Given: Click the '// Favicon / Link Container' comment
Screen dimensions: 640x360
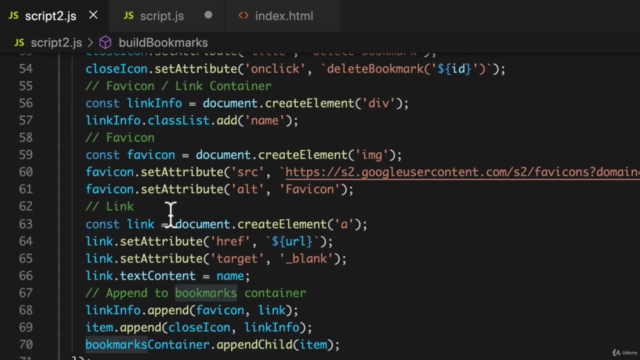Looking at the screenshot, I should (x=178, y=86).
